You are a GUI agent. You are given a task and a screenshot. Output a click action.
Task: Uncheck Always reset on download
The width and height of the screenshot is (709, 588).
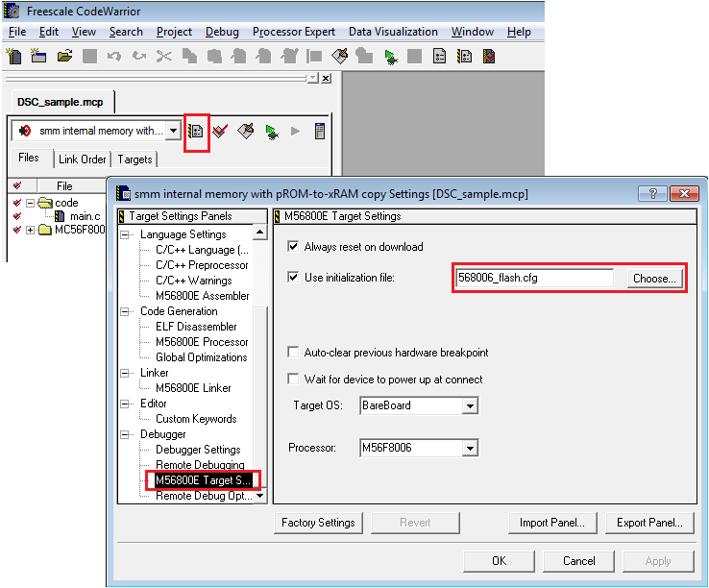(x=293, y=247)
